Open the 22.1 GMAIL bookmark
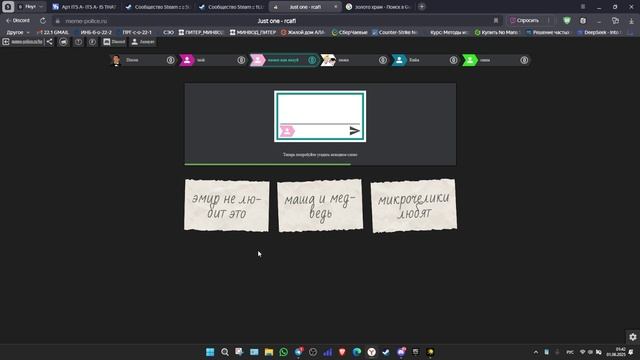 [x=53, y=32]
